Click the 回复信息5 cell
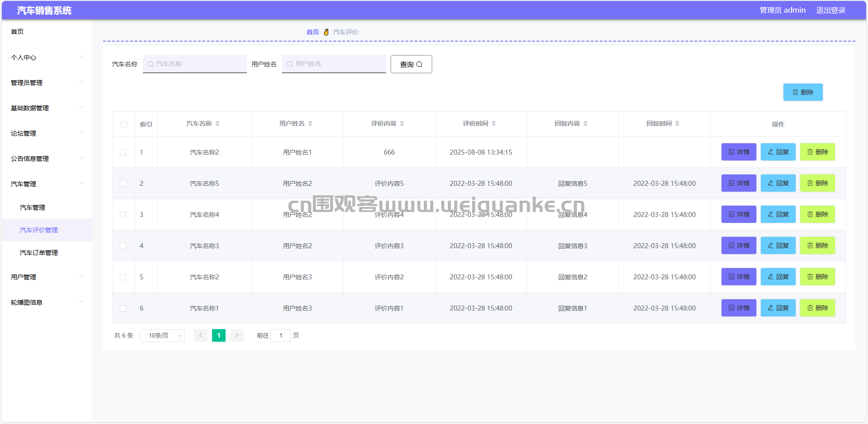Screen dimensions: 868x424 [573, 184]
